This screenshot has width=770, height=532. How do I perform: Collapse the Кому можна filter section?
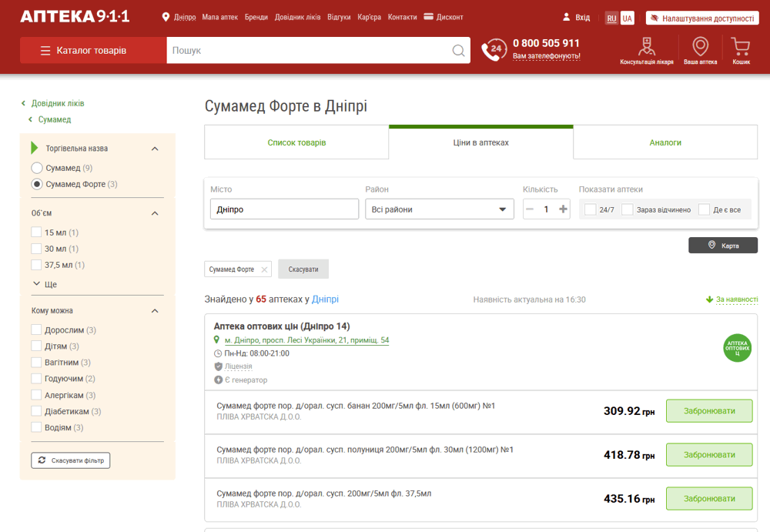pos(155,311)
